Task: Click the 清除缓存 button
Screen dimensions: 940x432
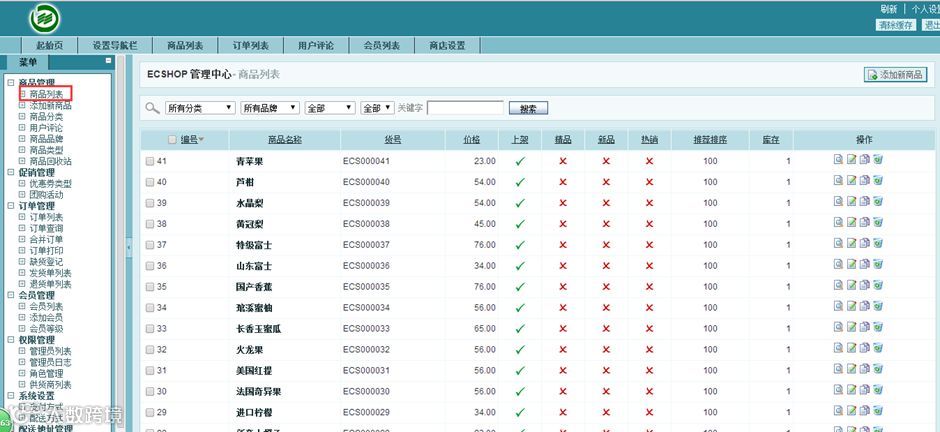Action: click(896, 25)
